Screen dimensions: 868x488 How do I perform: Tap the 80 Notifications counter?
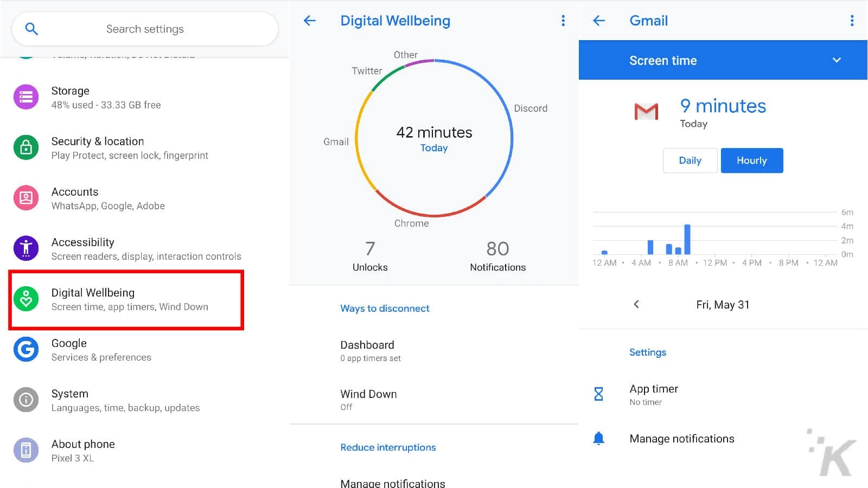tap(497, 256)
